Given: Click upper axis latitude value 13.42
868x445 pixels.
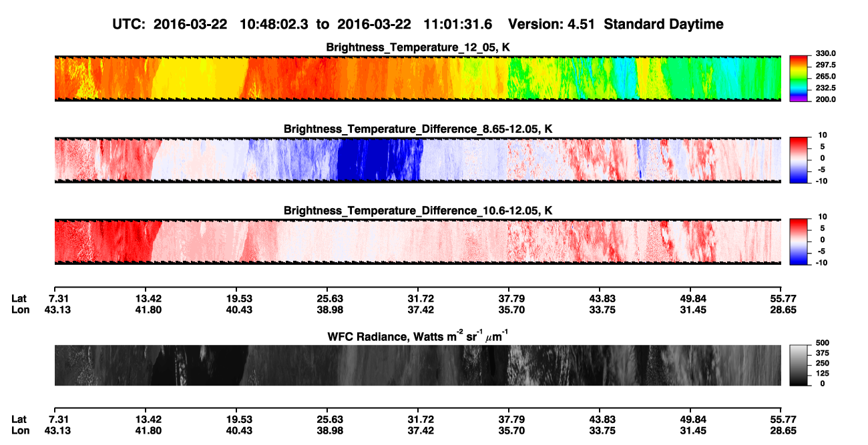Looking at the screenshot, I should click(x=148, y=298).
